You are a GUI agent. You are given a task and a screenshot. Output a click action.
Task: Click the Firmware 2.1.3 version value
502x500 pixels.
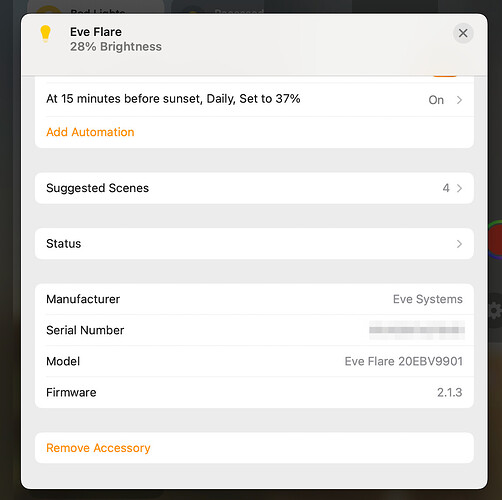coord(450,392)
